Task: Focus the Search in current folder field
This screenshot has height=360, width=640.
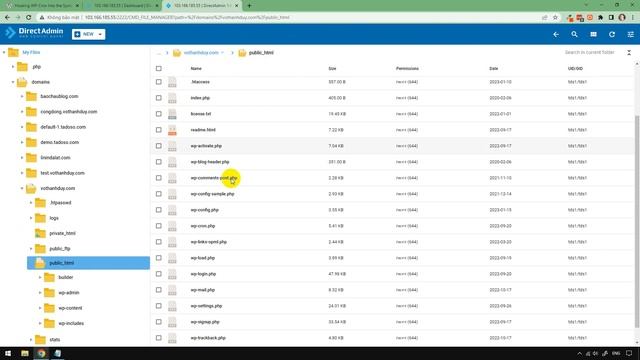Action: [589, 53]
